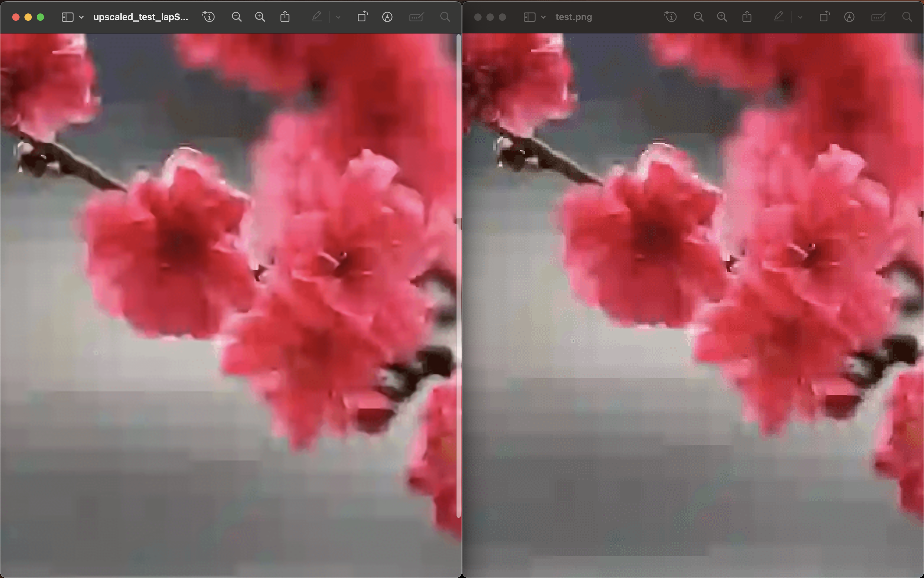This screenshot has height=578, width=924.
Task: Select highlight pen in test.png window
Action: [779, 17]
